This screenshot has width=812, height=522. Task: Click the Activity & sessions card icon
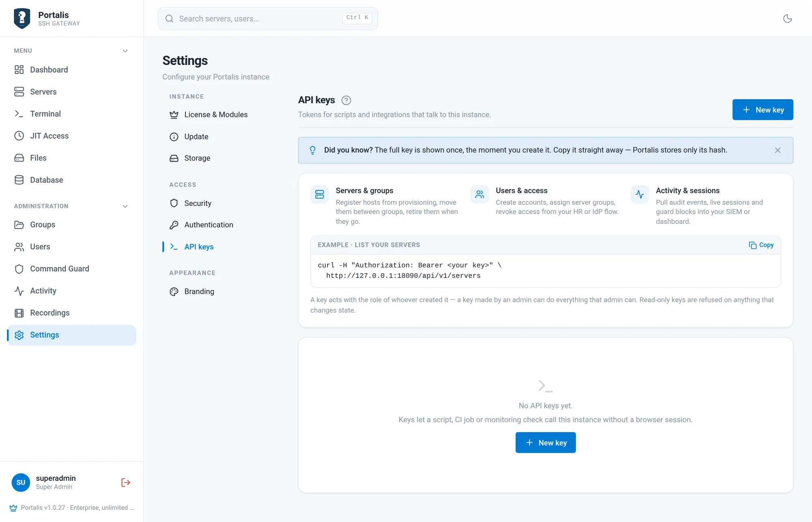coord(639,194)
